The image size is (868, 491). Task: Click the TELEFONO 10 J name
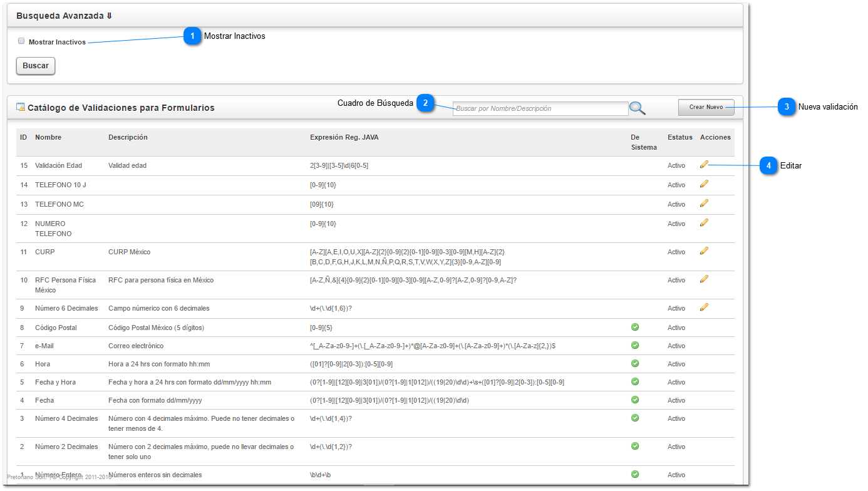61,185
